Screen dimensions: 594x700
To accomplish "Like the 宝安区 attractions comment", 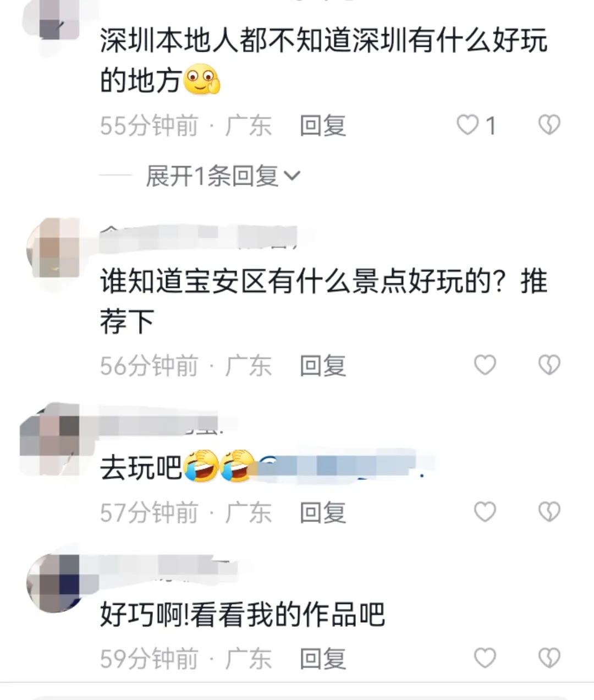I will [485, 365].
